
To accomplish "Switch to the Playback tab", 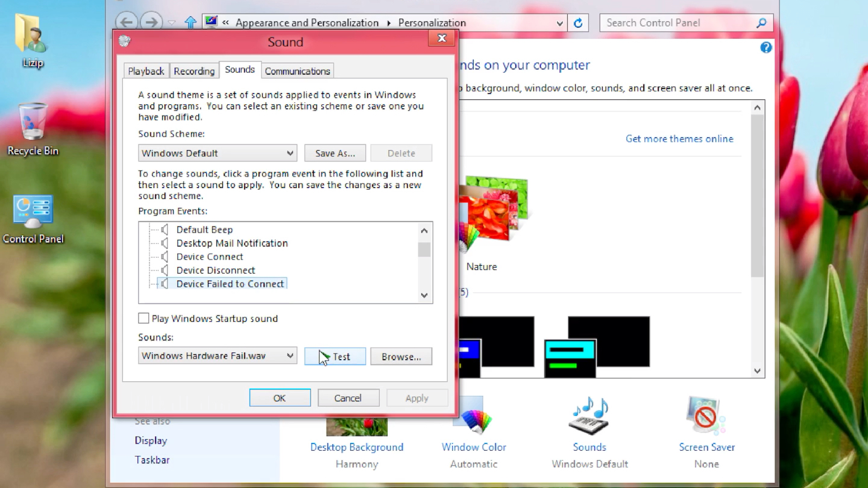I will tap(146, 71).
